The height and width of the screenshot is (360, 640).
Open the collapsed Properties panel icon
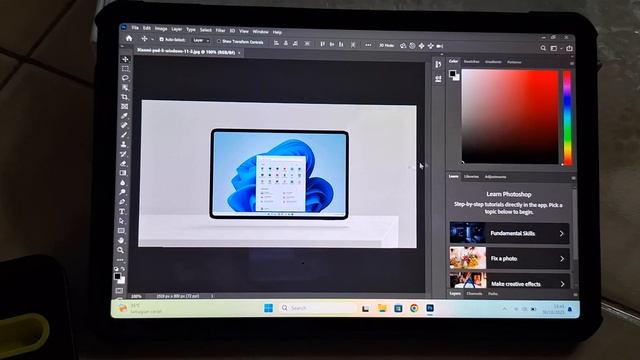(438, 79)
